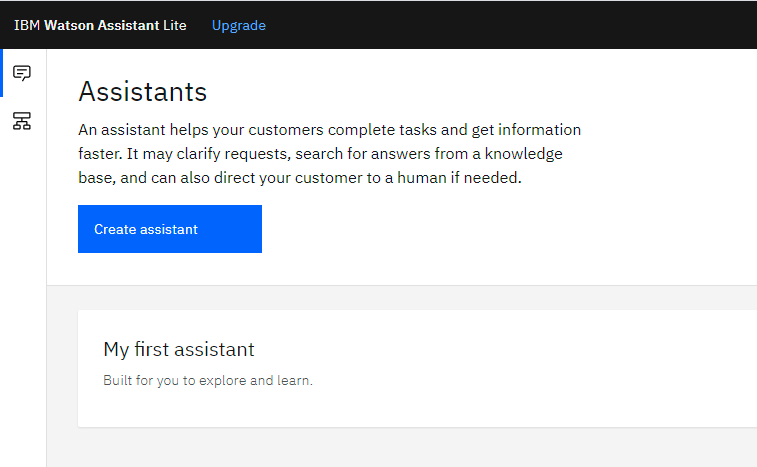This screenshot has width=757, height=467.
Task: Click the IBM Watson Assistant Lite title
Action: click(100, 25)
